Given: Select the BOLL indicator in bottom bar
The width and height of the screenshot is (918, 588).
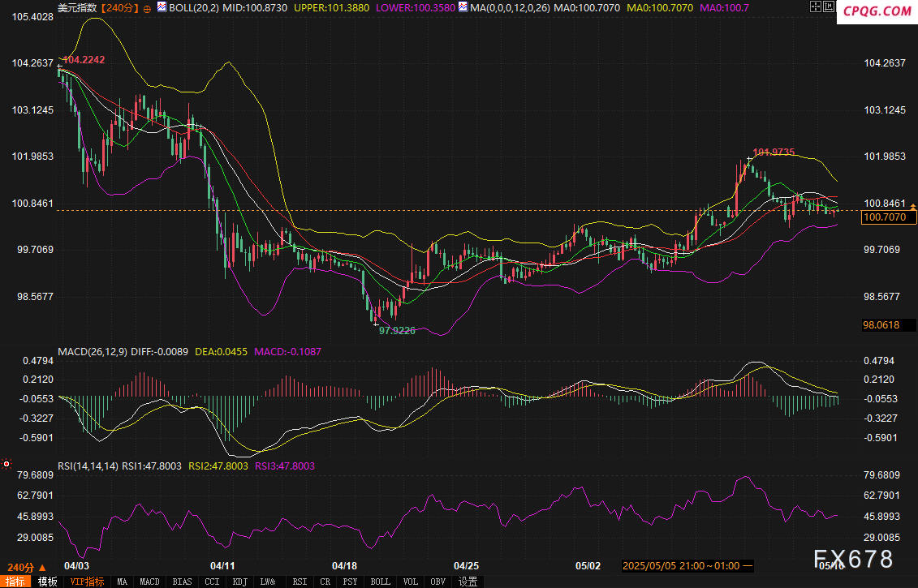Looking at the screenshot, I should pos(380,582).
